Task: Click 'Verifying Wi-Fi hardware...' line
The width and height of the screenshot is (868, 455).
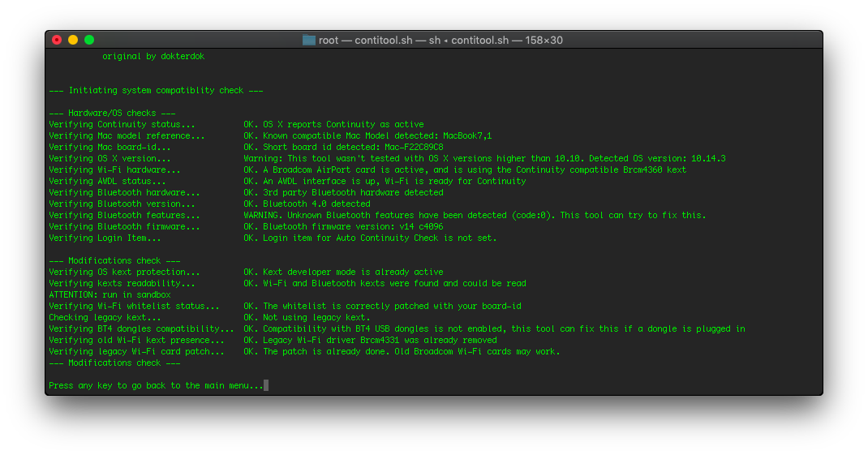Action: click(114, 170)
